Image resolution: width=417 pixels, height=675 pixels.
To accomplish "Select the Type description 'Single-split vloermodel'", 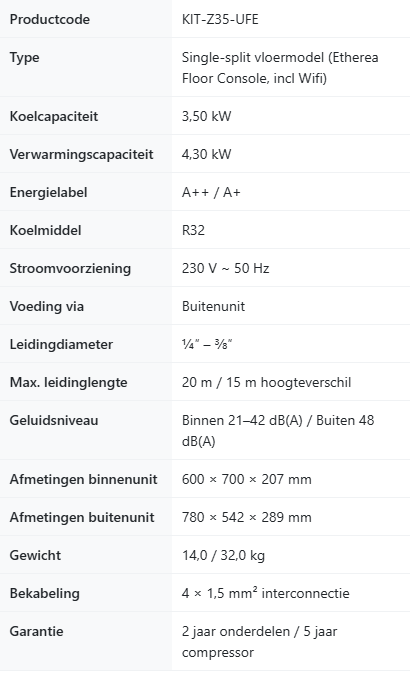I will [253, 57].
